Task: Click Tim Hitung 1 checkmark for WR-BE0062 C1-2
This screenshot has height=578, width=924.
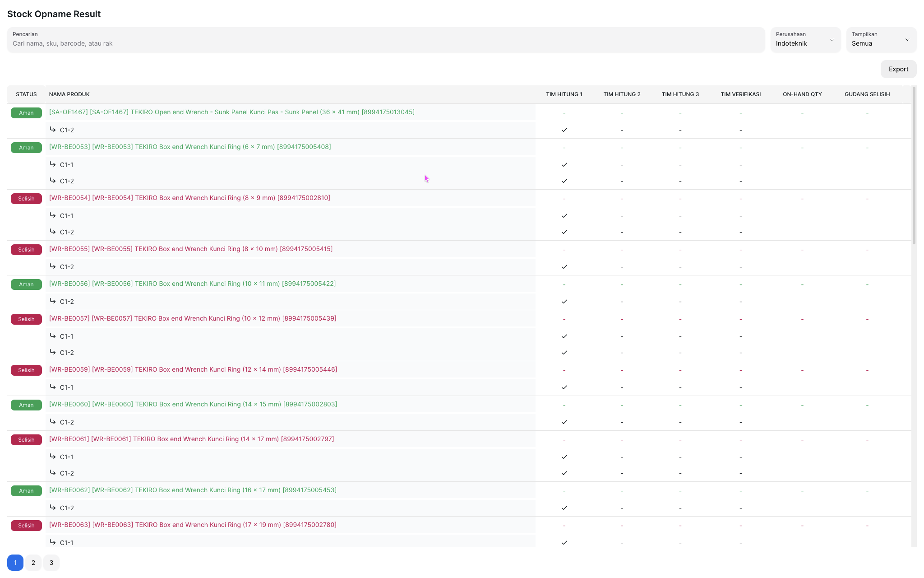Action: point(564,508)
